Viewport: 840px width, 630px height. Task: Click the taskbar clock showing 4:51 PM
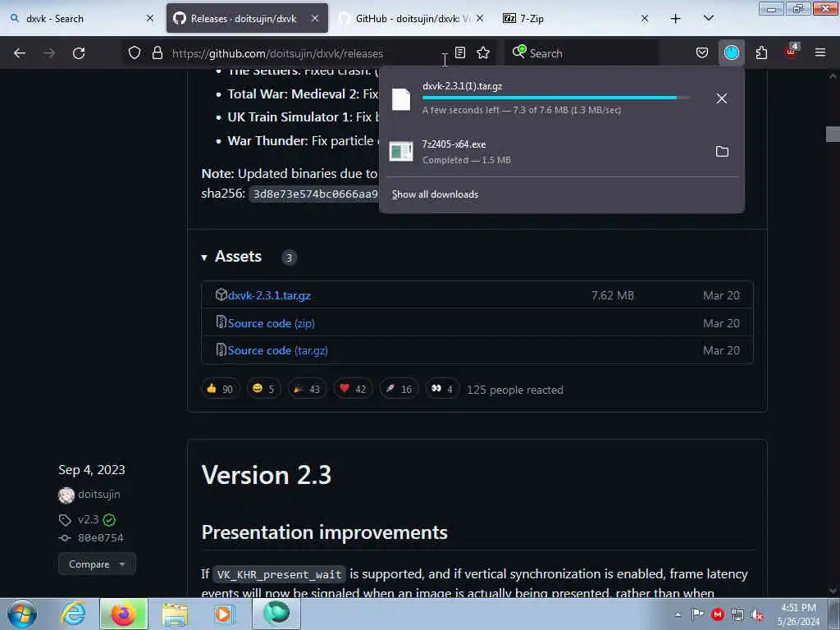[798, 614]
